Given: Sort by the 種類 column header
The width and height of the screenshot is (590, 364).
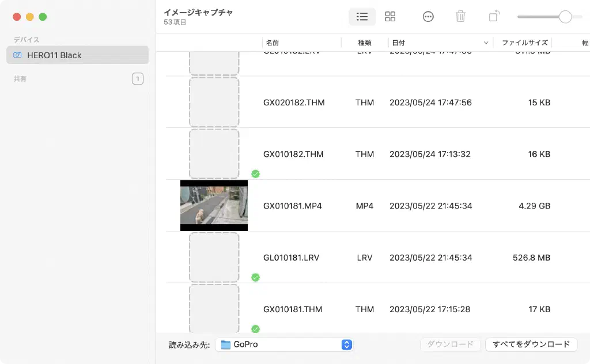Looking at the screenshot, I should [365, 43].
